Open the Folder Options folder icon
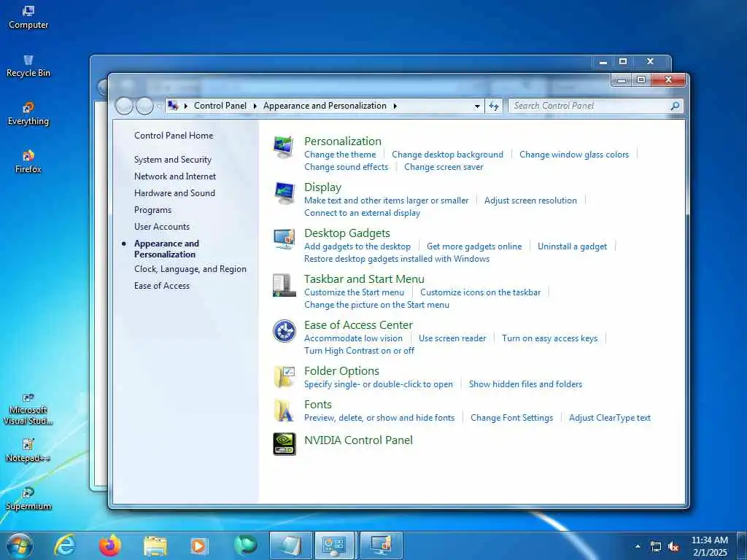 tap(284, 377)
